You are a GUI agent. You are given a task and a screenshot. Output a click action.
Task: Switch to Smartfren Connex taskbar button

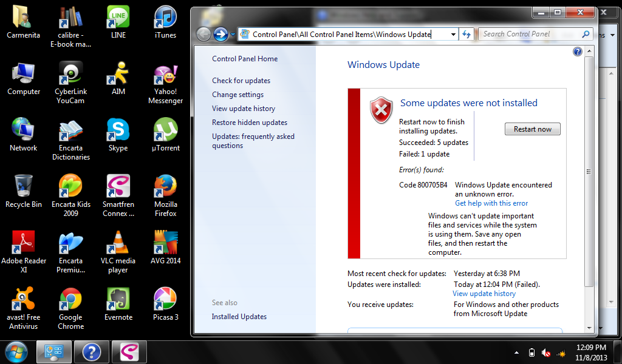pyautogui.click(x=129, y=352)
